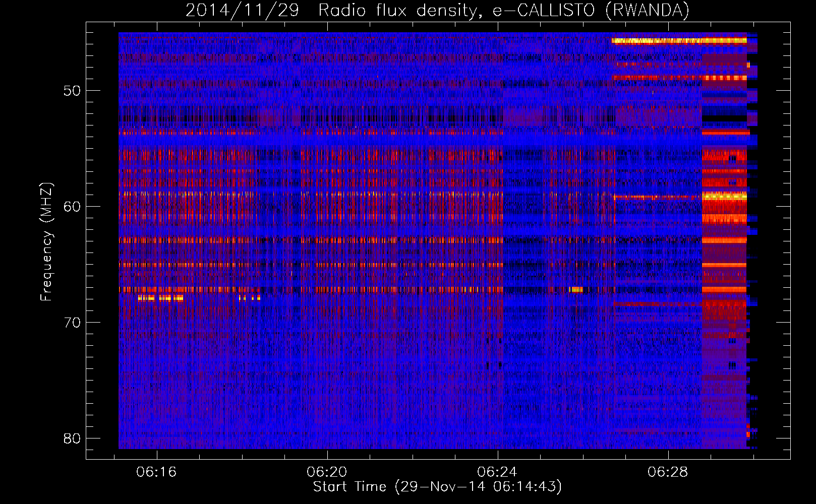
Task: Select the 'Frequency (MHZ)' axis label
Action: (x=46, y=242)
